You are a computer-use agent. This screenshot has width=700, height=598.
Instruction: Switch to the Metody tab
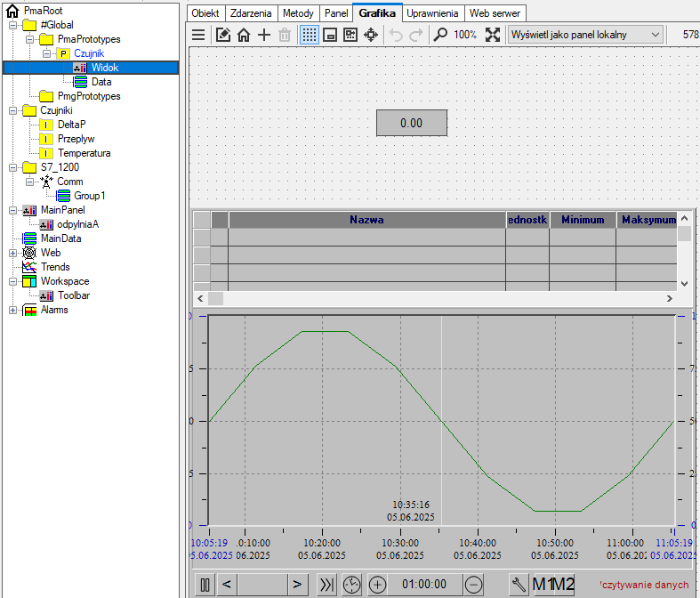[298, 13]
